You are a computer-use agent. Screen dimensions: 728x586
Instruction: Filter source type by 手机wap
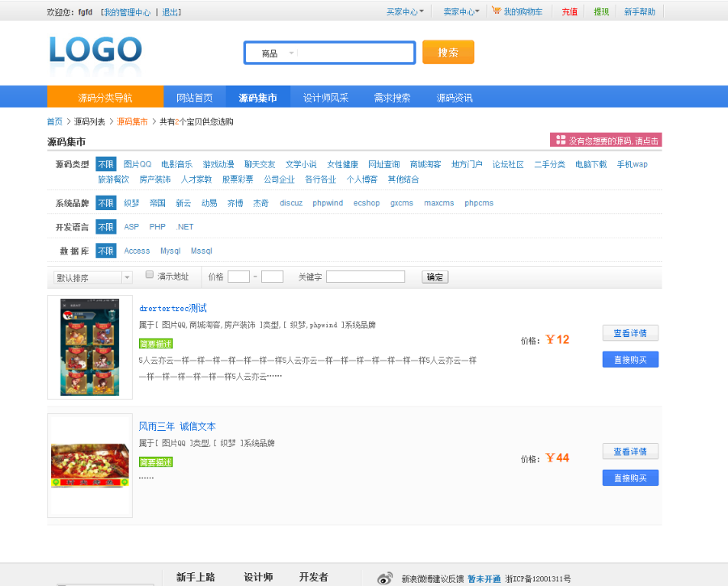[632, 164]
